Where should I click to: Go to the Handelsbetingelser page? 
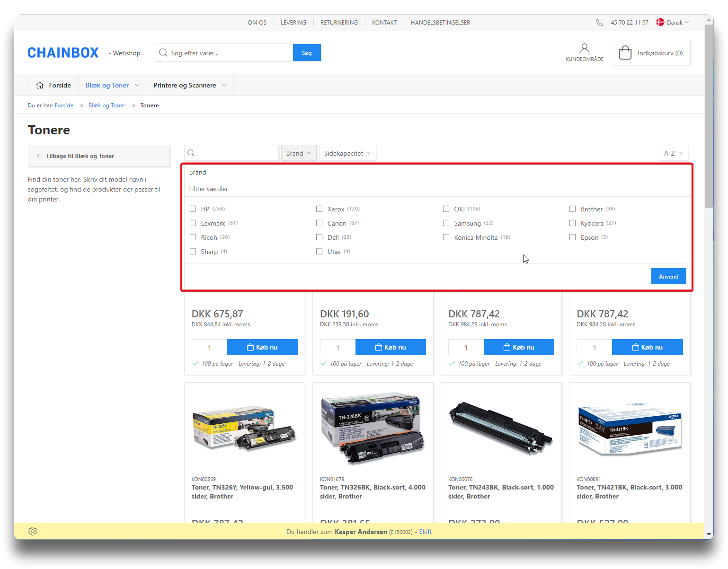(x=440, y=23)
